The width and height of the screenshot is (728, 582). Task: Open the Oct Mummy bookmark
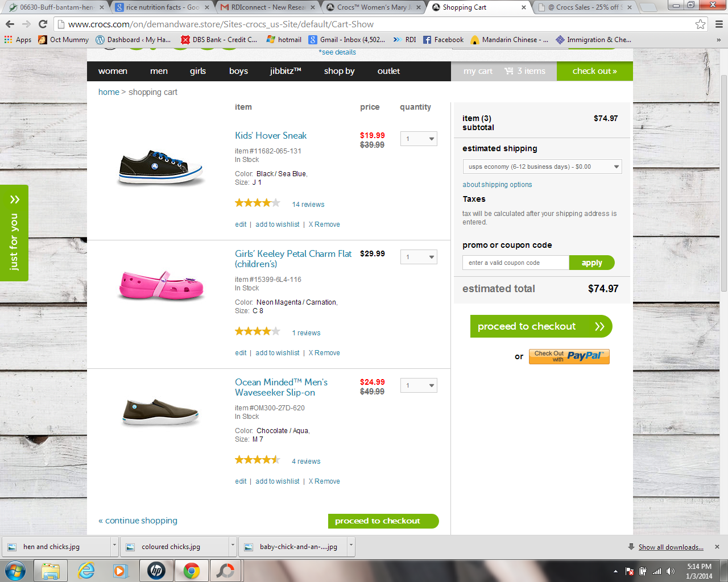pyautogui.click(x=64, y=40)
